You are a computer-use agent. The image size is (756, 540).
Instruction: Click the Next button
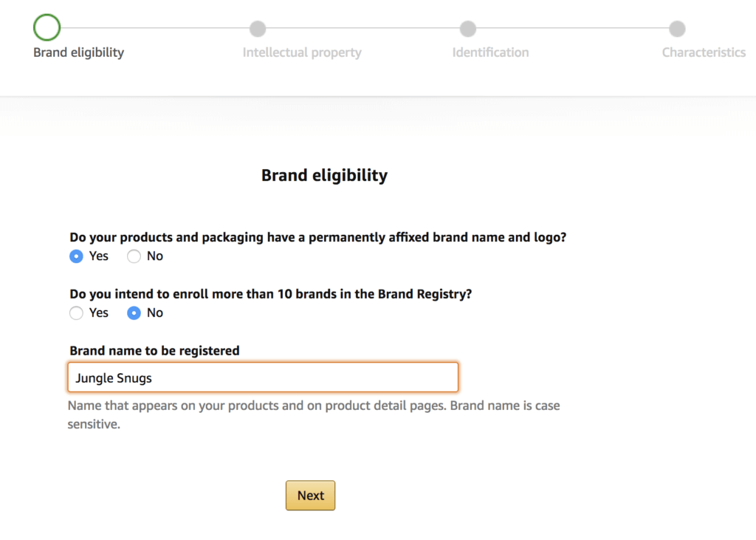[x=310, y=495]
